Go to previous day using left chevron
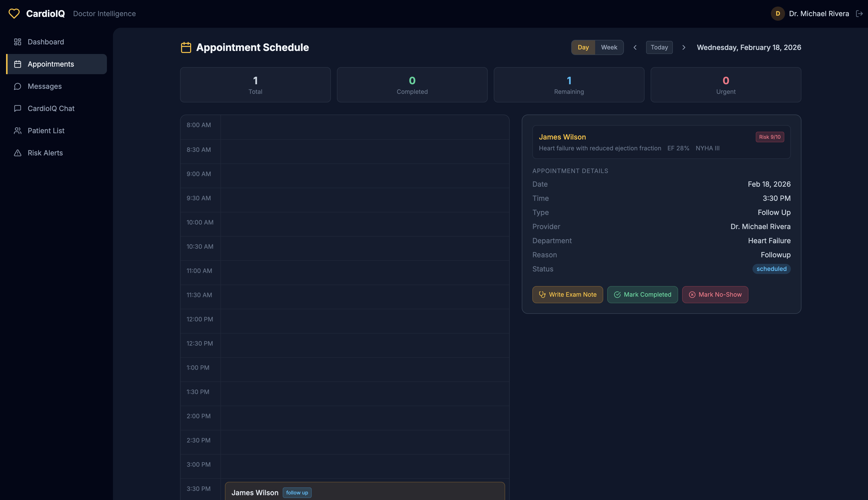 pyautogui.click(x=635, y=47)
